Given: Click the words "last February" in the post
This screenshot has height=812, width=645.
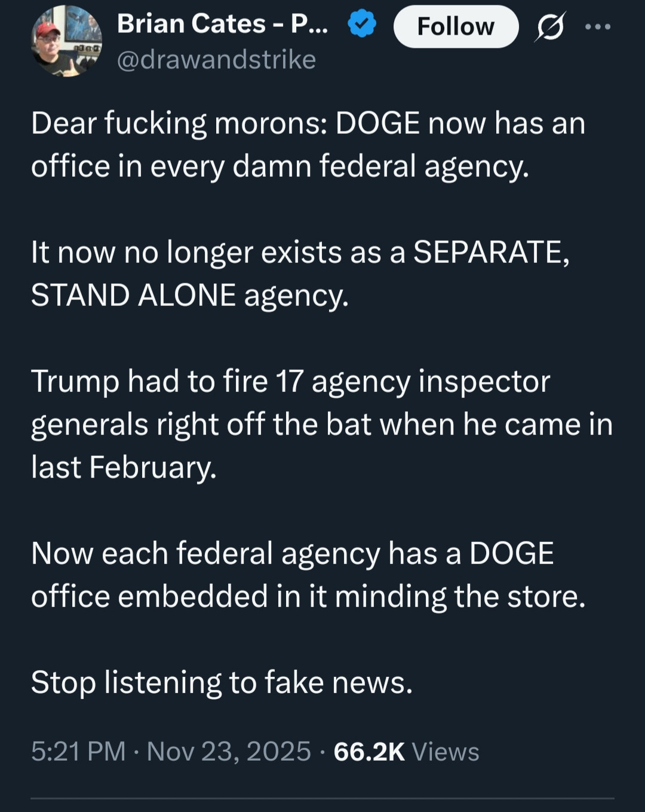Looking at the screenshot, I should 124,467.
